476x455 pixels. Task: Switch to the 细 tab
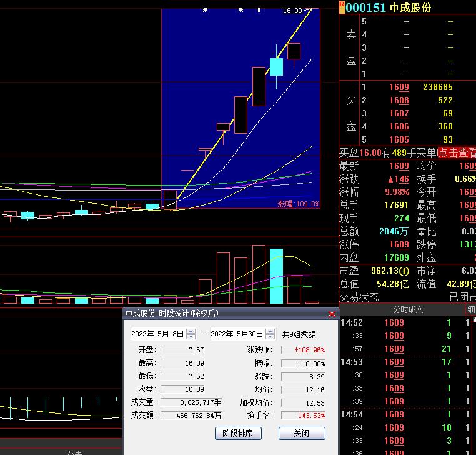470,310
